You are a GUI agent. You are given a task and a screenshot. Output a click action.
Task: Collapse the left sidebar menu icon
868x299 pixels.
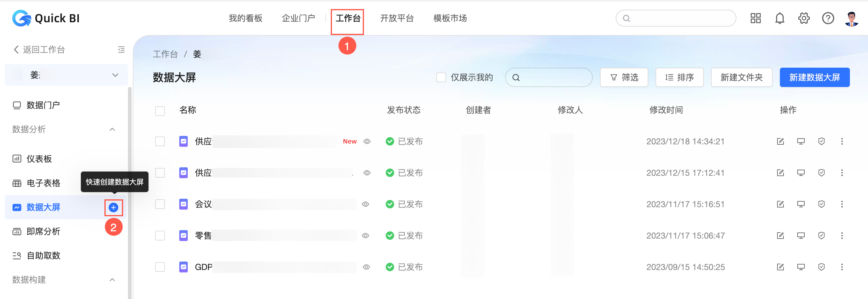click(x=121, y=50)
